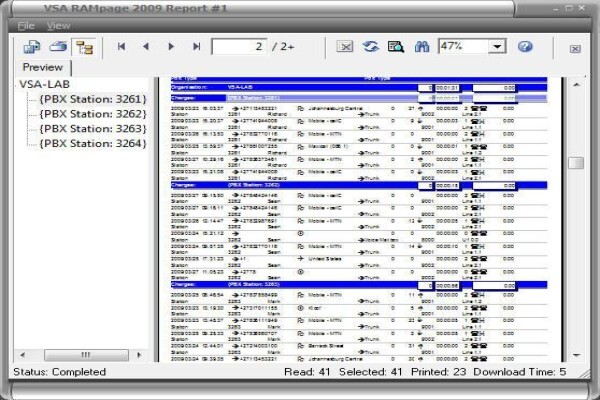Click the page number input field

click(x=239, y=47)
